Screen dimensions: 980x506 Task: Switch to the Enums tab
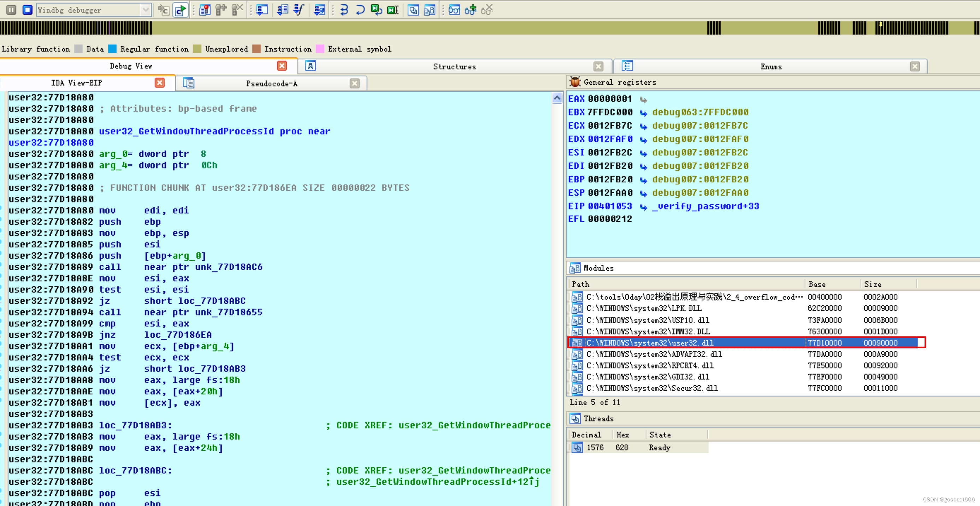[771, 66]
